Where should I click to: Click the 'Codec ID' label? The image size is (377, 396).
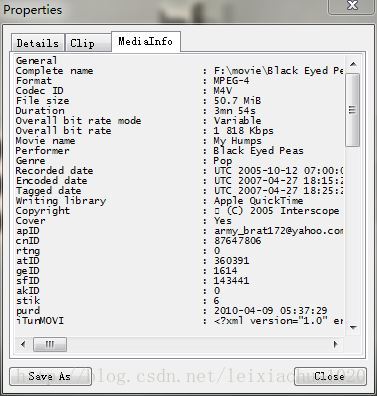[x=39, y=91]
